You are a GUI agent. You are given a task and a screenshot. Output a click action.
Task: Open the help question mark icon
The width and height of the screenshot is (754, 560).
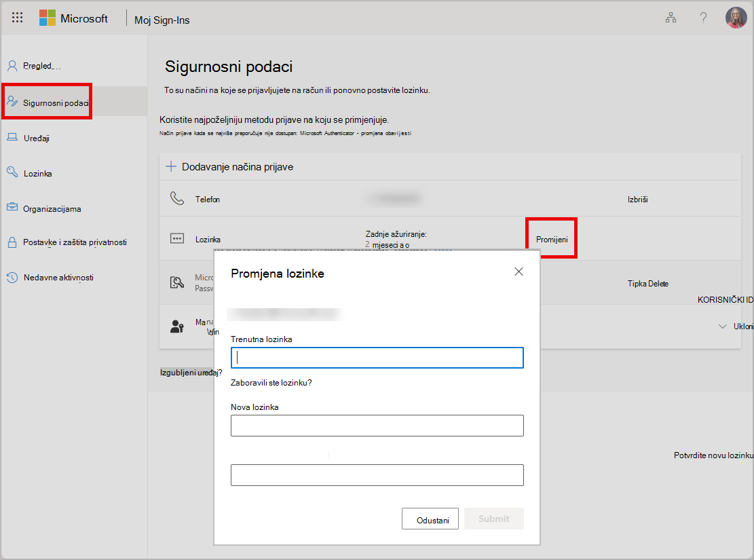pyautogui.click(x=703, y=18)
